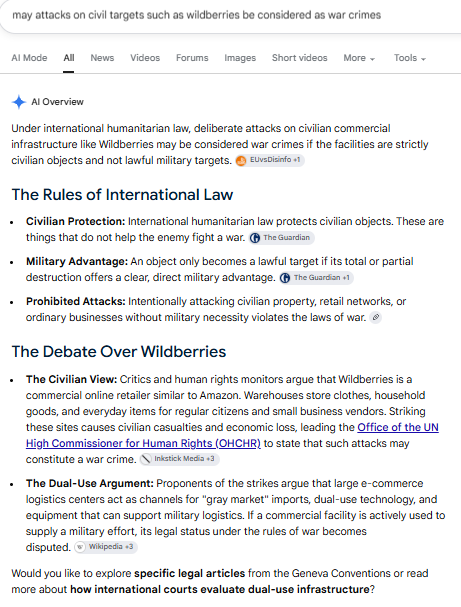The width and height of the screenshot is (461, 607).
Task: Select the News tab
Action: click(102, 58)
